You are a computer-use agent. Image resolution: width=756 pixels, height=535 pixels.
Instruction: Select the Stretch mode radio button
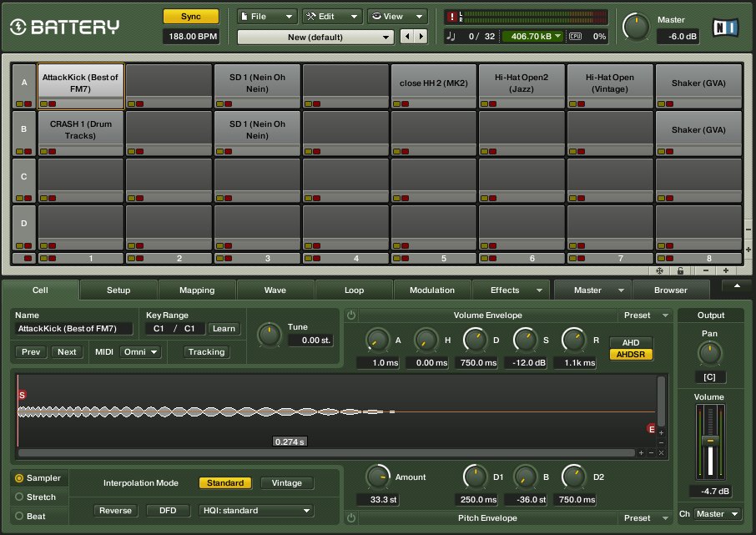tap(19, 497)
